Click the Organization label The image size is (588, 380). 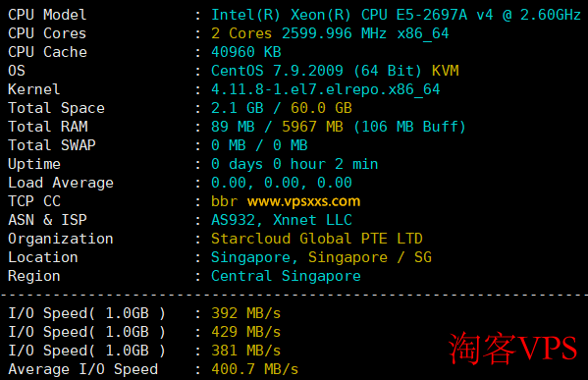point(61,239)
